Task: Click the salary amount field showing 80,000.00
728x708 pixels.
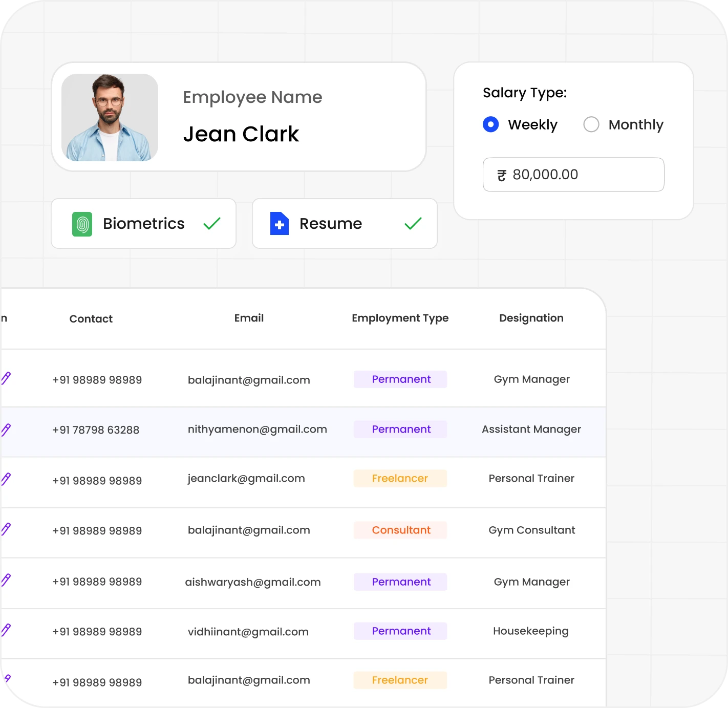Action: pyautogui.click(x=573, y=175)
